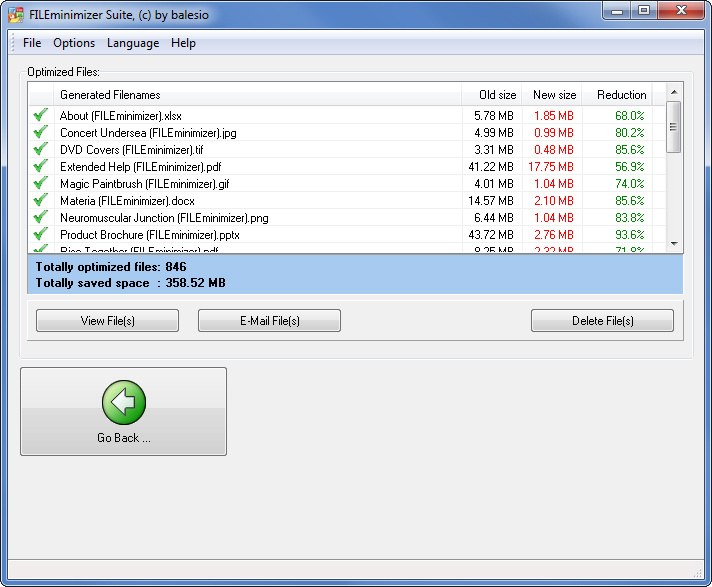
Task: Go back using the green arrow button
Action: click(x=124, y=411)
